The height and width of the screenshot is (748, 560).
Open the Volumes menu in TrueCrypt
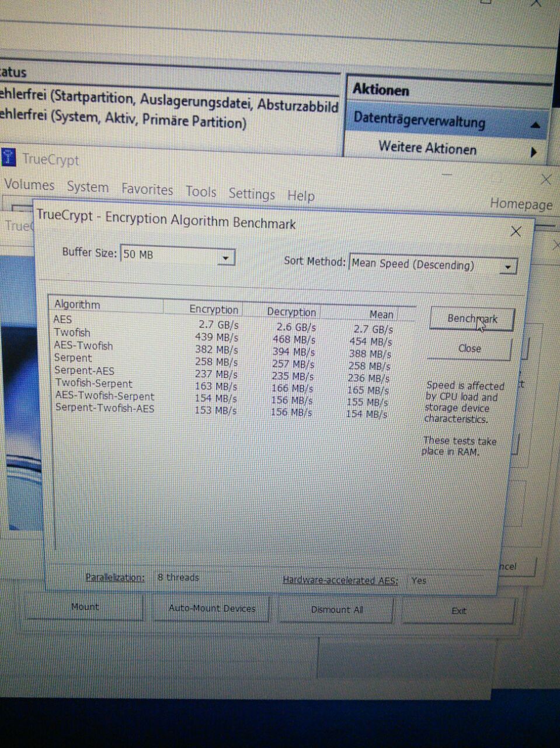[29, 185]
